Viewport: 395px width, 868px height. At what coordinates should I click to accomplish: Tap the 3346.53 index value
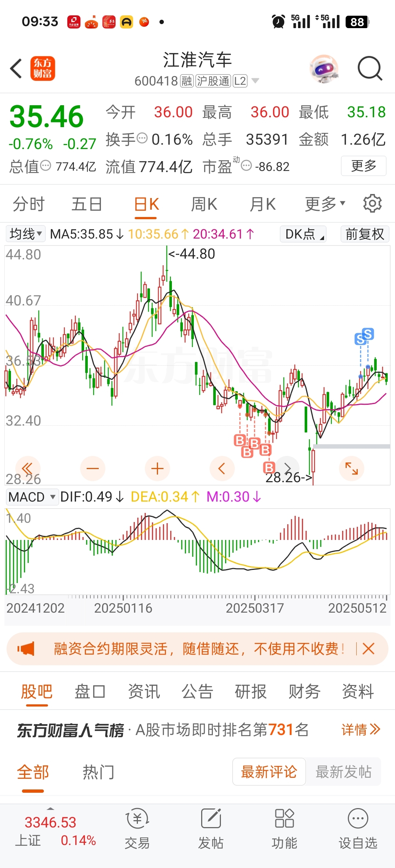pyautogui.click(x=50, y=822)
